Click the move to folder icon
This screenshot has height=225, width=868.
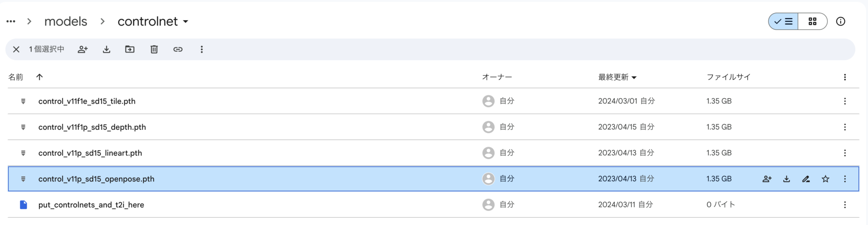[x=130, y=49]
